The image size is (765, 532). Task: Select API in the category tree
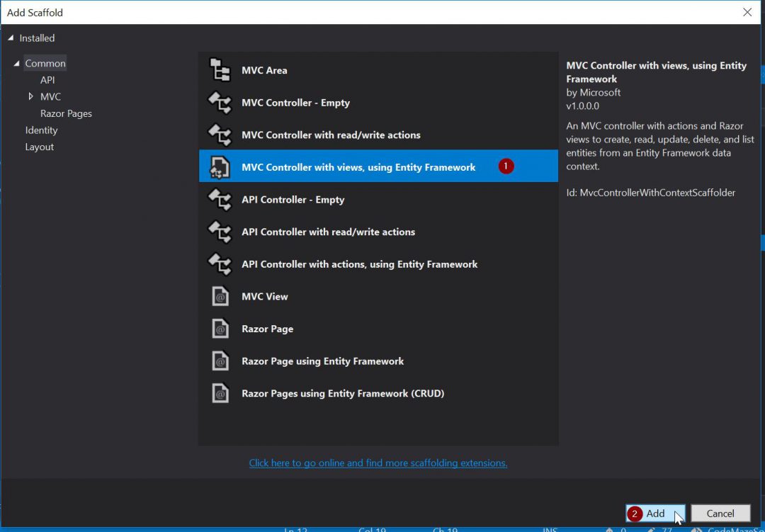click(47, 80)
